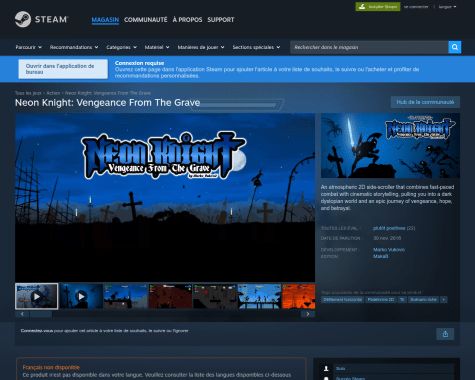Open the COMMUNAUTÉ tab
Image resolution: width=475 pixels, height=380 pixels.
tap(146, 20)
